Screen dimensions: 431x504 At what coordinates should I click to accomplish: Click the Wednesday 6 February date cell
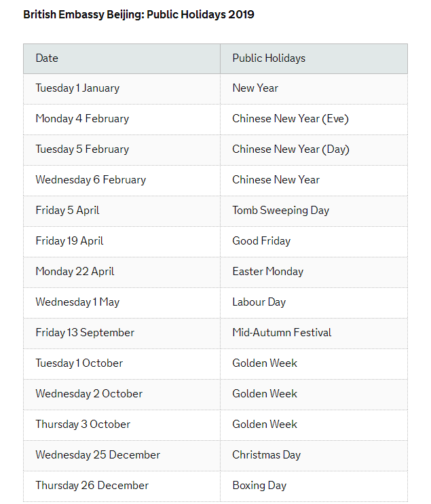point(90,180)
